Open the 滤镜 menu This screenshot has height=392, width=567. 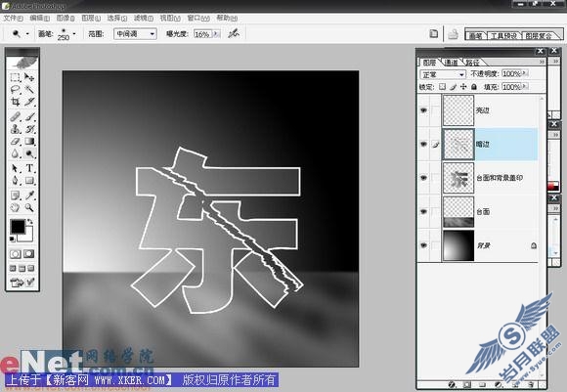[x=143, y=18]
